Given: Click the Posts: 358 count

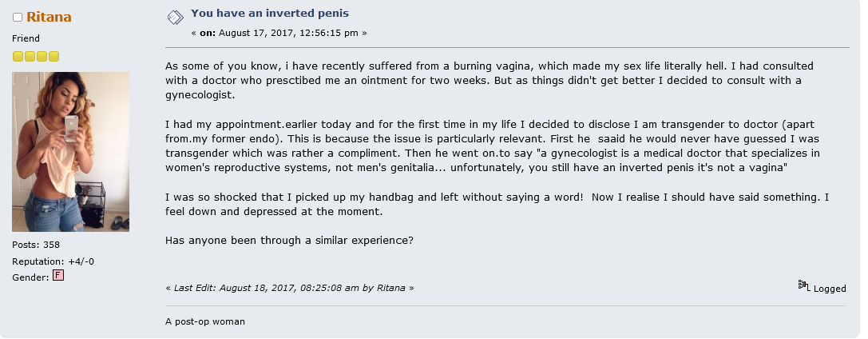Looking at the screenshot, I should pos(36,245).
